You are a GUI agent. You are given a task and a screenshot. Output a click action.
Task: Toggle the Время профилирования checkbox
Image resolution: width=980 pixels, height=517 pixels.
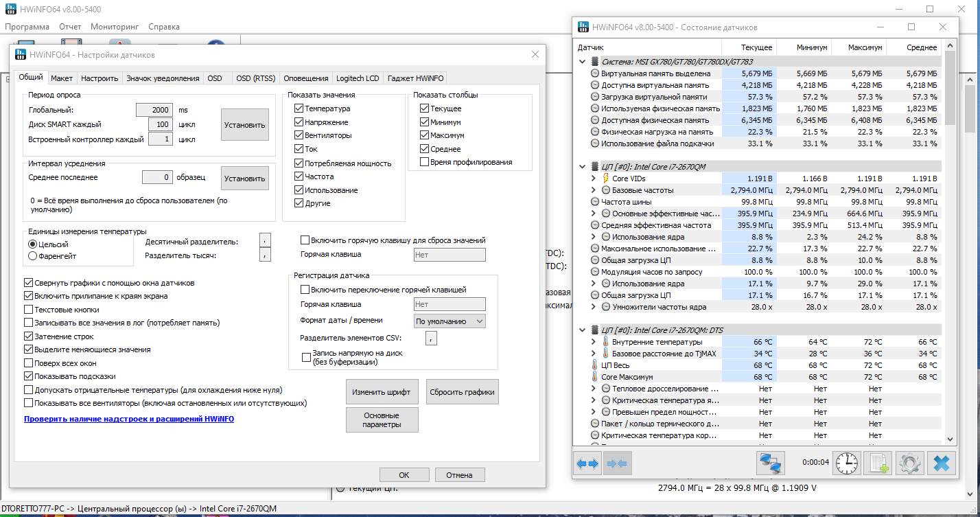(425, 162)
